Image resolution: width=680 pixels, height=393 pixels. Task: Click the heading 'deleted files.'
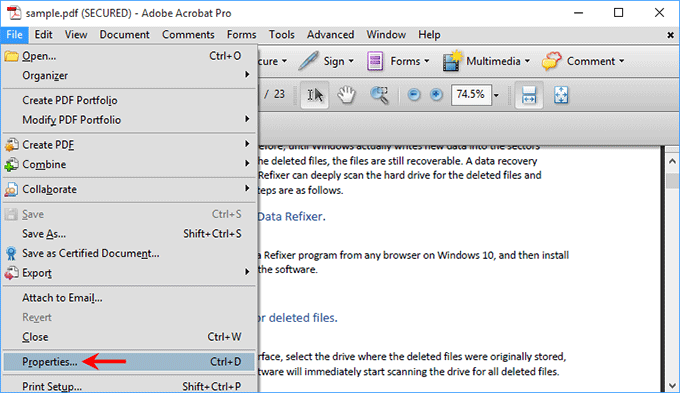(x=303, y=318)
